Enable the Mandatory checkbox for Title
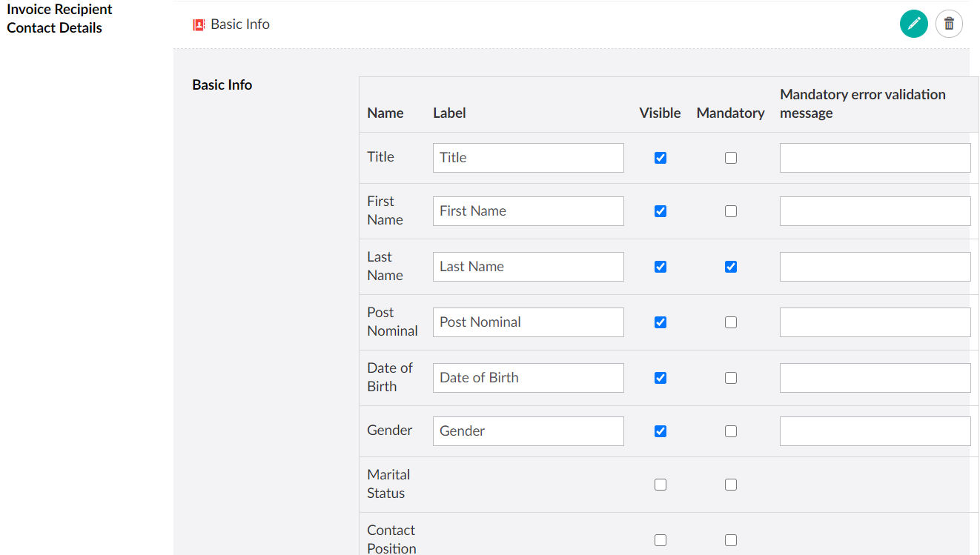 point(731,157)
